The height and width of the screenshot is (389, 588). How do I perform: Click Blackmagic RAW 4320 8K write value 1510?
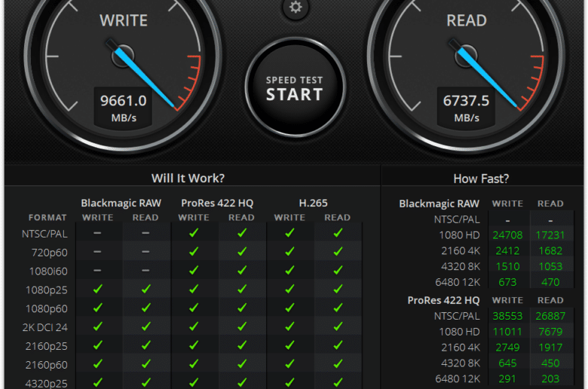tap(507, 267)
